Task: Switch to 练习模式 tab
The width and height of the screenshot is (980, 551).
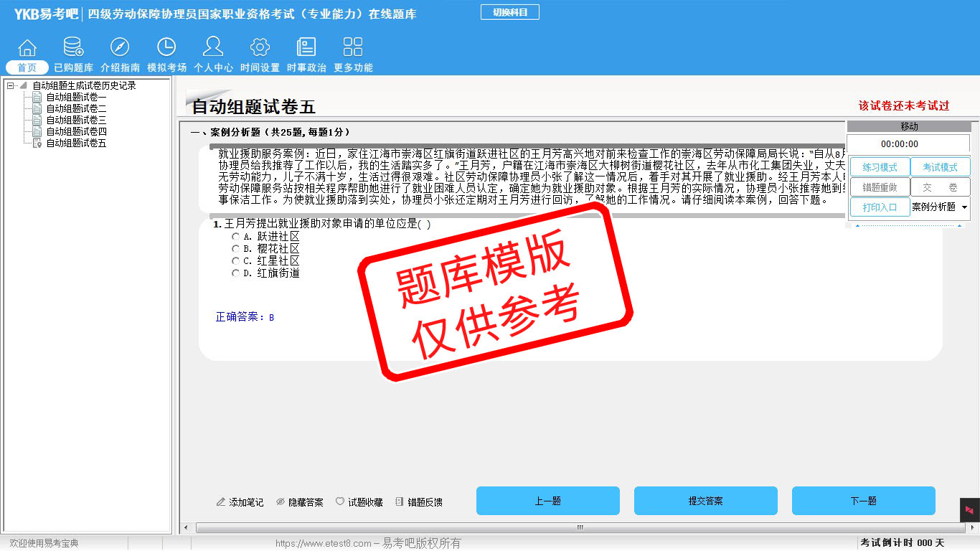Action: pyautogui.click(x=880, y=167)
